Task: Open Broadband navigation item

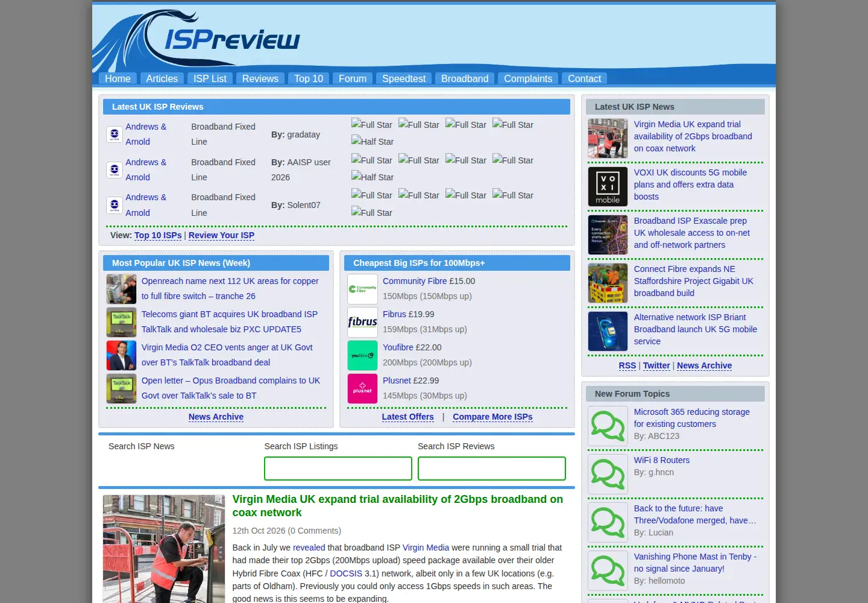Action: tap(465, 78)
